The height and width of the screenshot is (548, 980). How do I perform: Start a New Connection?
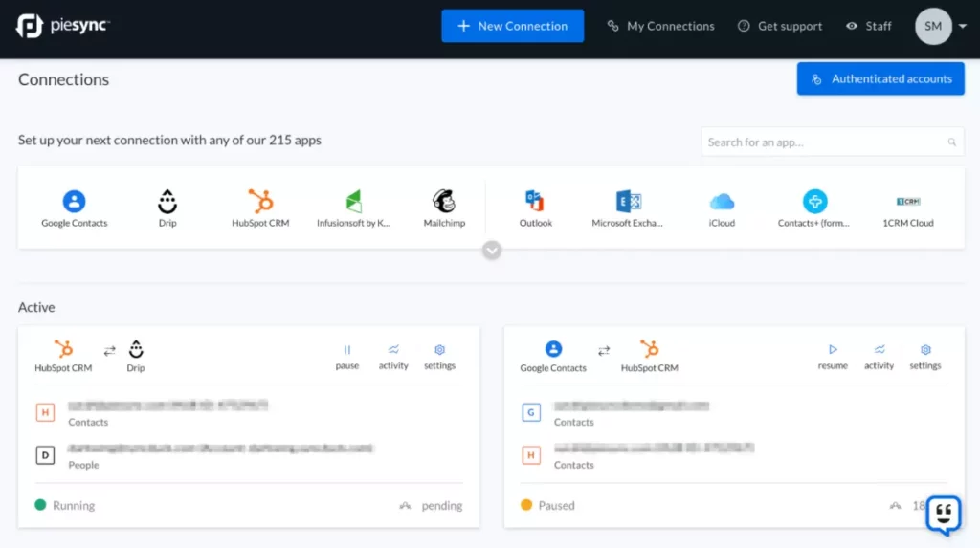513,26
